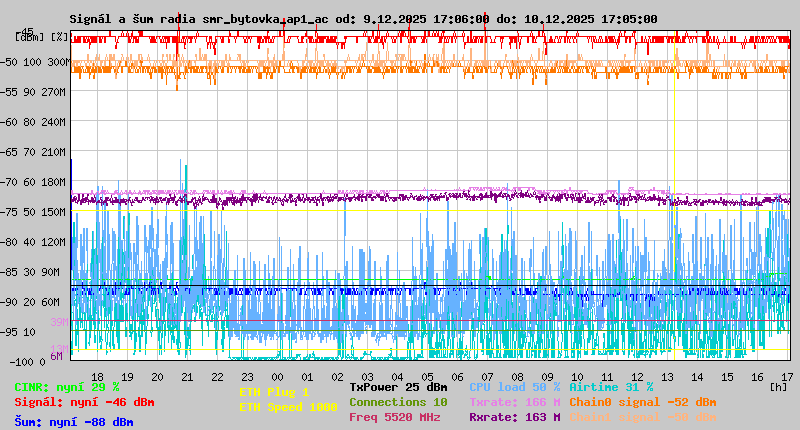Click the 12 hour mark on time axis
Viewport: 800px width, 430px height.
pos(638,376)
